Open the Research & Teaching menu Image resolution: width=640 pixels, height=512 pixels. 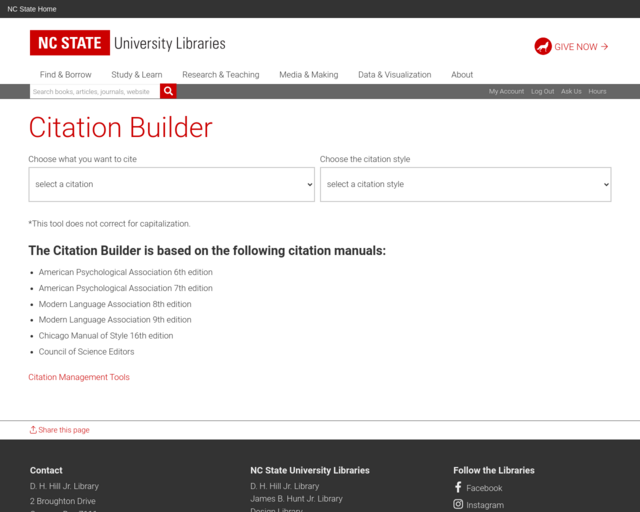pyautogui.click(x=221, y=75)
